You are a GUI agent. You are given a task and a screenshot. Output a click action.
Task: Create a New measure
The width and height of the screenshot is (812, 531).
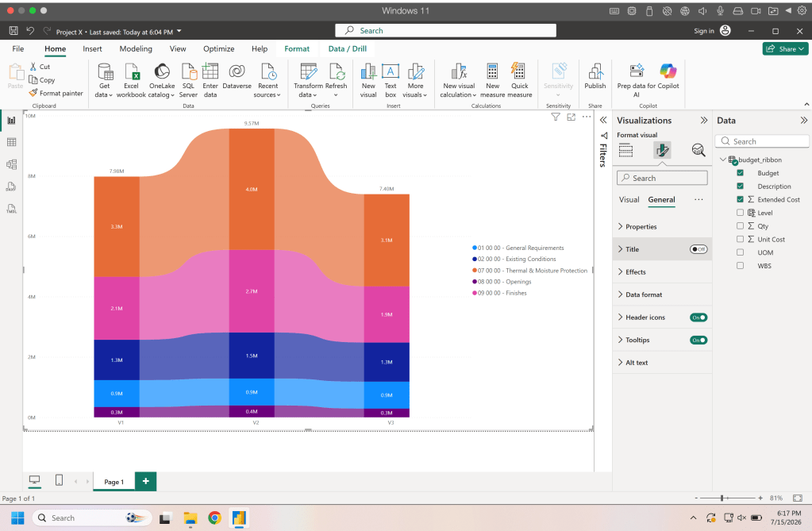click(492, 80)
